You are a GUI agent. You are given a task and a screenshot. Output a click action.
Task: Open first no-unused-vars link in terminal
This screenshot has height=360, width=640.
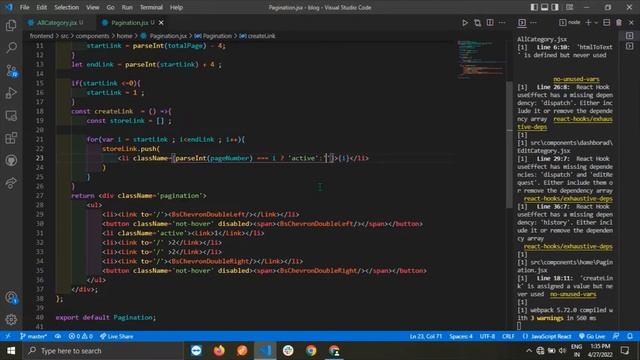[x=576, y=79]
